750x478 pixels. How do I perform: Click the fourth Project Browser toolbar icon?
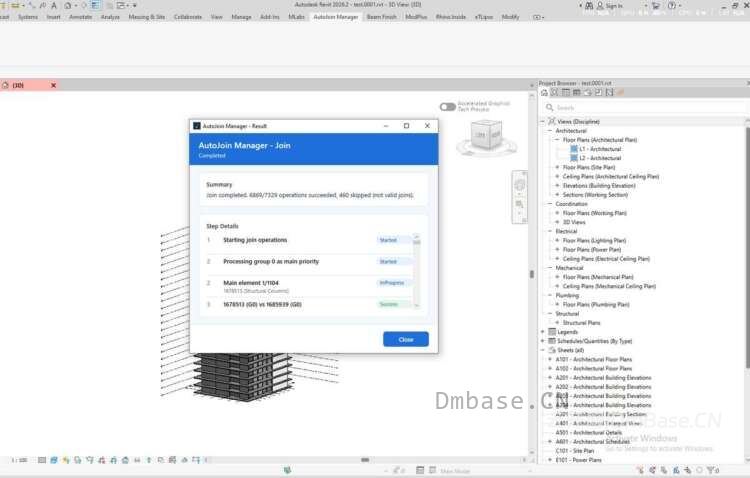577,93
